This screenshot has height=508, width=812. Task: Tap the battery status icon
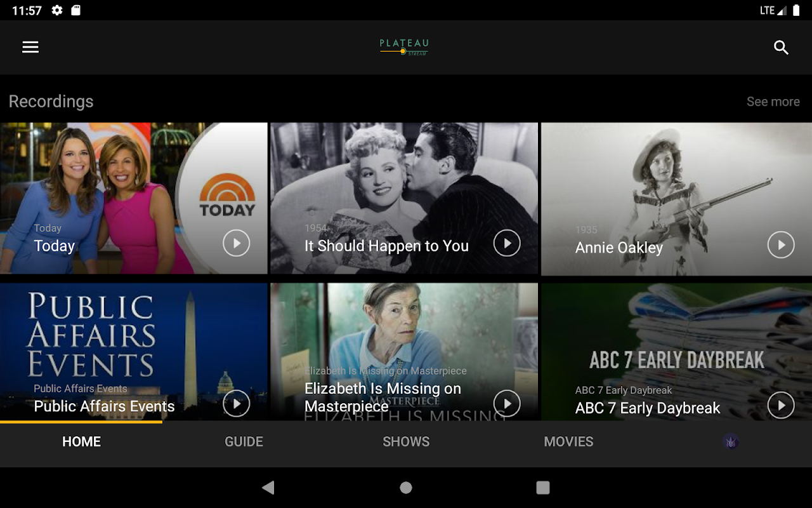pyautogui.click(x=796, y=10)
